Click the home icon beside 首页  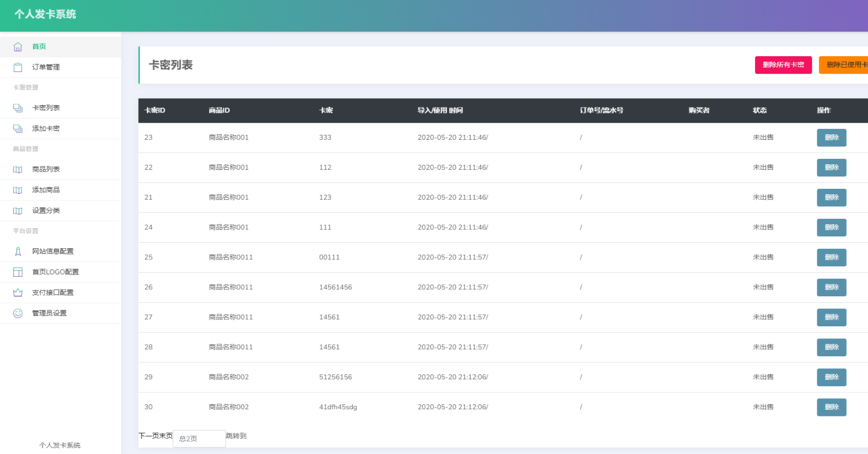pos(18,47)
